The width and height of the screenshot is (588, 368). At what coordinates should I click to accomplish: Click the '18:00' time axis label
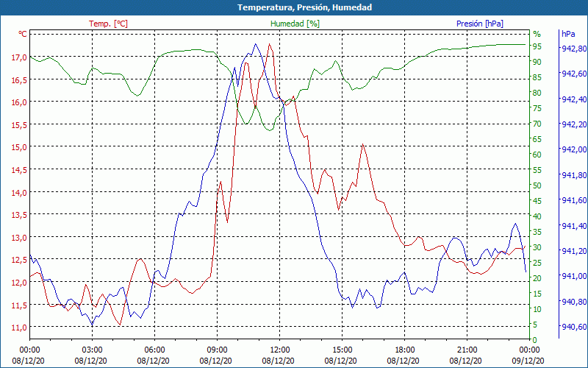[x=404, y=350]
